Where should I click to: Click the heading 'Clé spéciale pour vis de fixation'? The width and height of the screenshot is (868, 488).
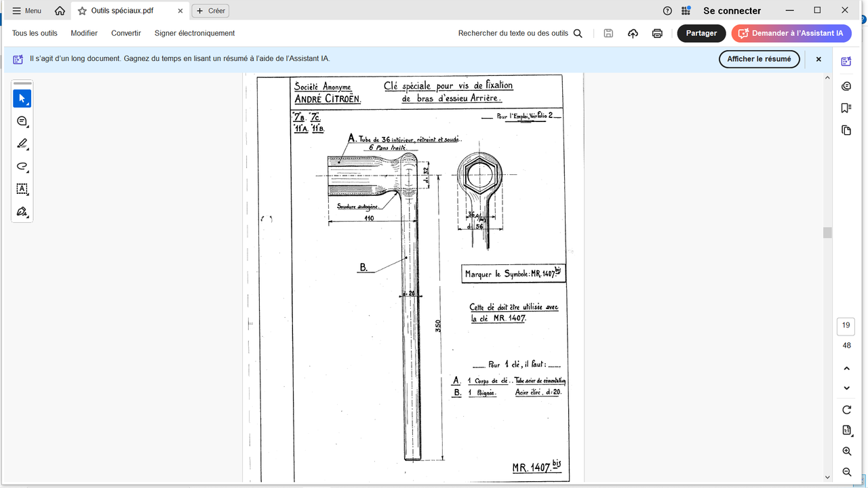tap(448, 85)
